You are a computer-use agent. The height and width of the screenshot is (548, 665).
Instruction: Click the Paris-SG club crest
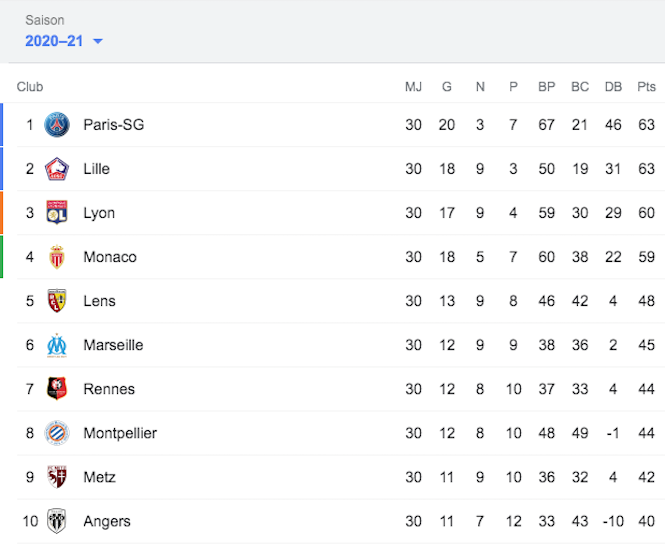pyautogui.click(x=57, y=125)
